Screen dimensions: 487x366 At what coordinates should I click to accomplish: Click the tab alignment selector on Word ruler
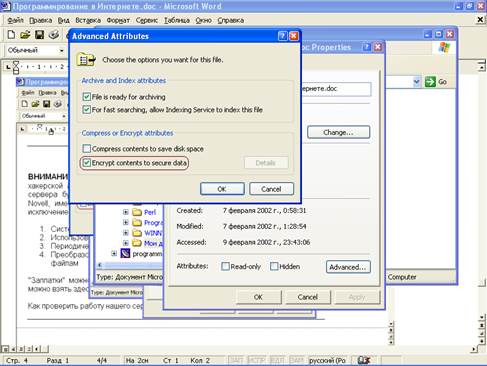point(8,67)
